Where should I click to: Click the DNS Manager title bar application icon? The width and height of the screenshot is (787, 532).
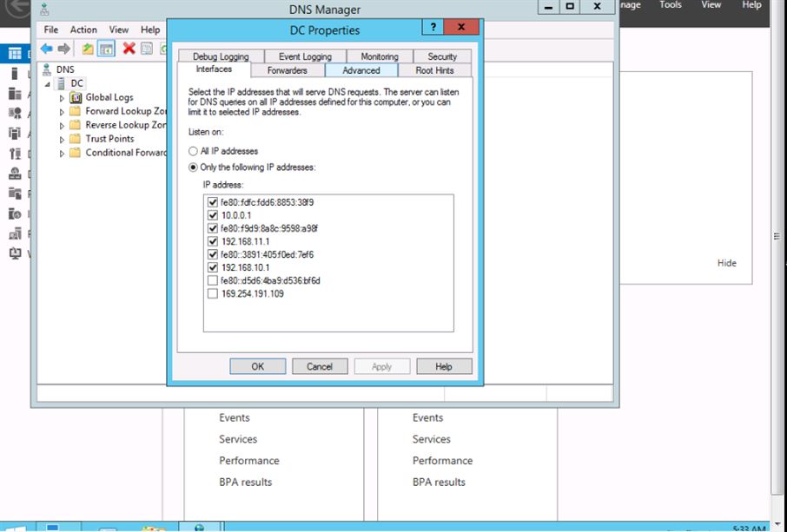pos(45,9)
